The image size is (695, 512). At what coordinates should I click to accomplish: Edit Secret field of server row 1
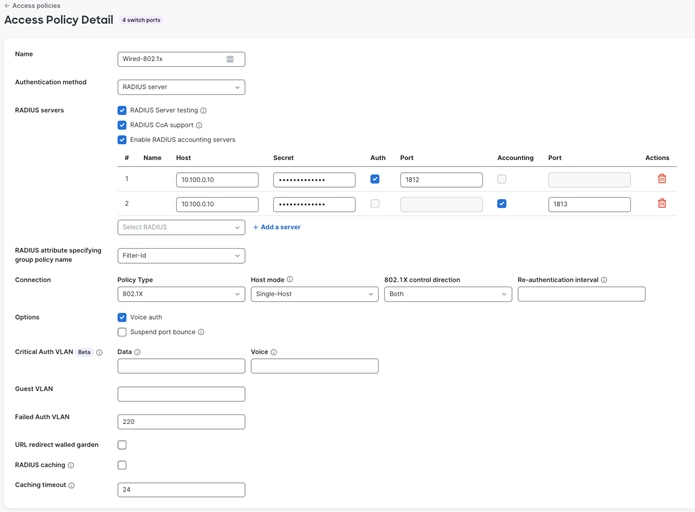(x=314, y=180)
